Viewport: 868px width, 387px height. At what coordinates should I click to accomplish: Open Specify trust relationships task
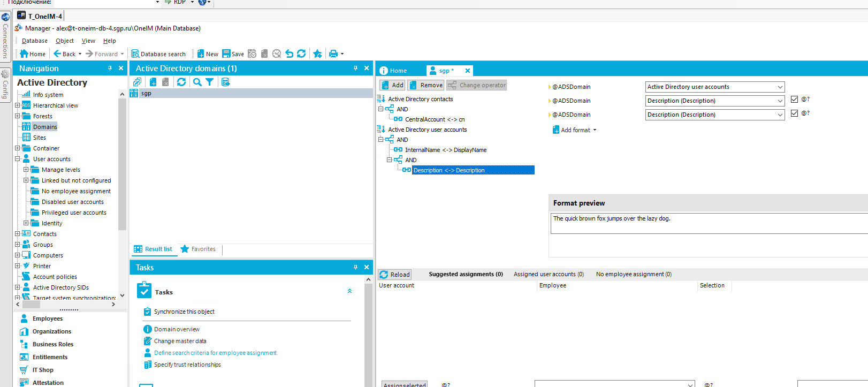(187, 365)
